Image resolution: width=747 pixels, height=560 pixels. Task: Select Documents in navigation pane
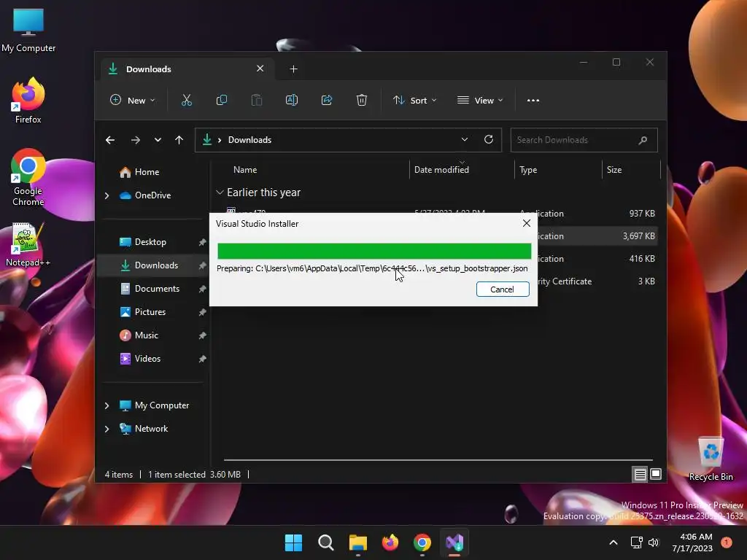pyautogui.click(x=158, y=289)
